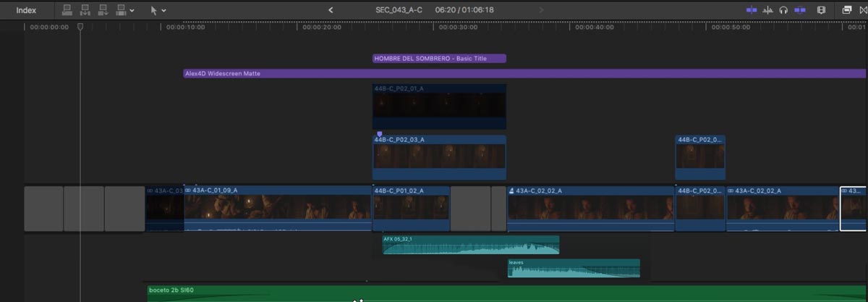Select the second 43A-C_02_02_A clip
The image size is (868, 302).
tap(783, 209)
